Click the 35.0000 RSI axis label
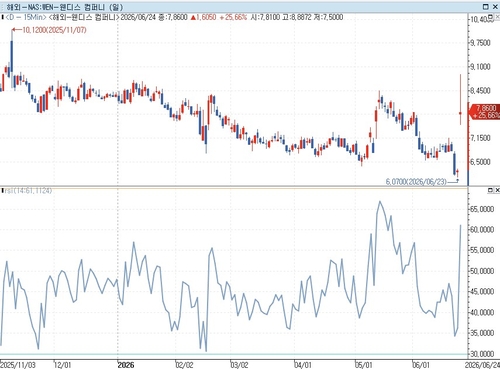The height and width of the screenshot is (369, 500). [x=482, y=333]
